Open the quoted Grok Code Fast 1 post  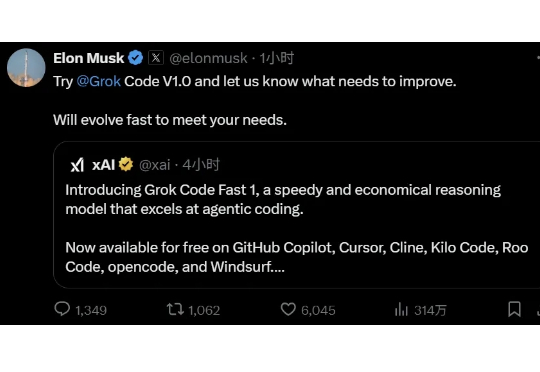tap(297, 215)
